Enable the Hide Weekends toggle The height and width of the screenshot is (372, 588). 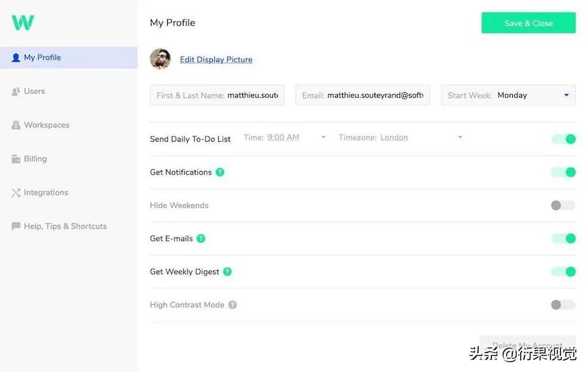563,206
